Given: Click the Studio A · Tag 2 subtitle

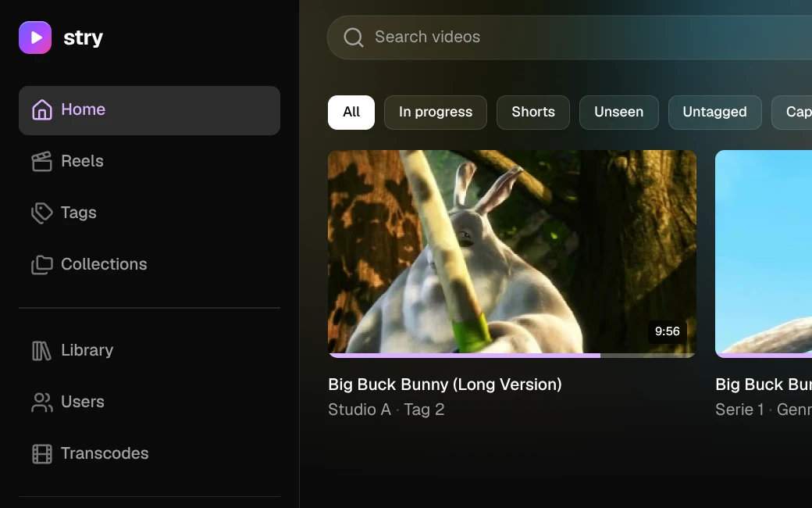Looking at the screenshot, I should pyautogui.click(x=386, y=410).
